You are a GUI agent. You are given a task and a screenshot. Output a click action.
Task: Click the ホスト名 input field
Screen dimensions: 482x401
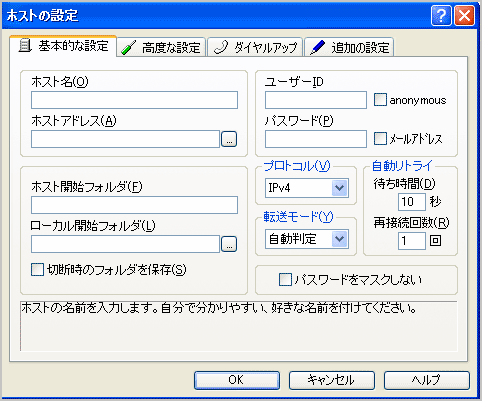(x=134, y=100)
